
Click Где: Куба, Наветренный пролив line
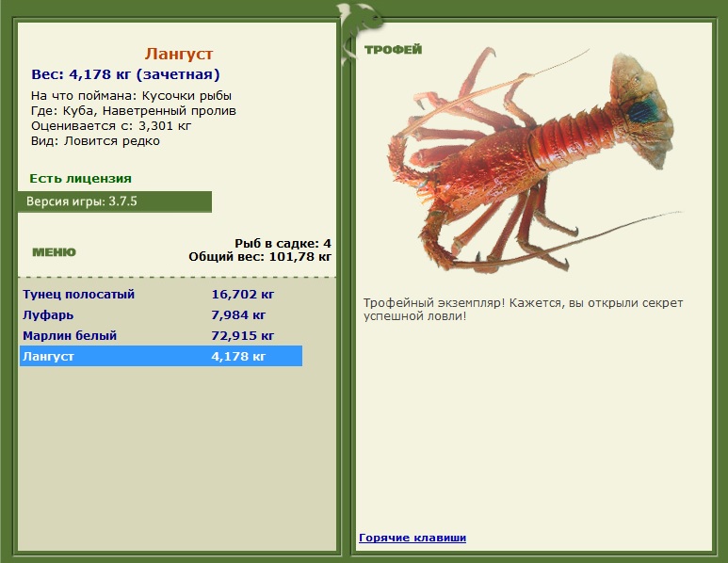tap(134, 111)
